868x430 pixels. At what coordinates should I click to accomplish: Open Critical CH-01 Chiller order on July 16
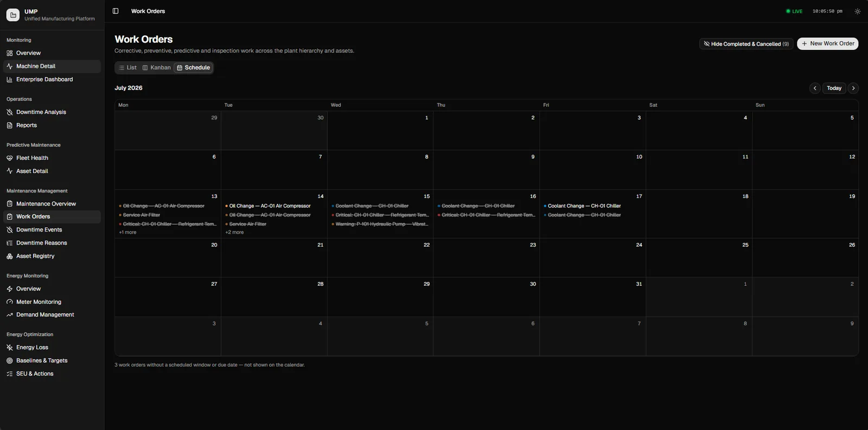coord(487,215)
